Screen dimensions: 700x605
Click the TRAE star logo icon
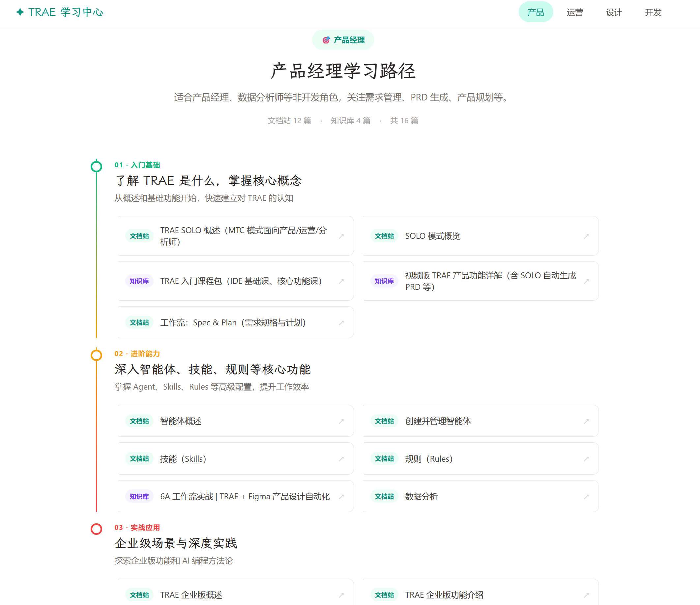(20, 12)
